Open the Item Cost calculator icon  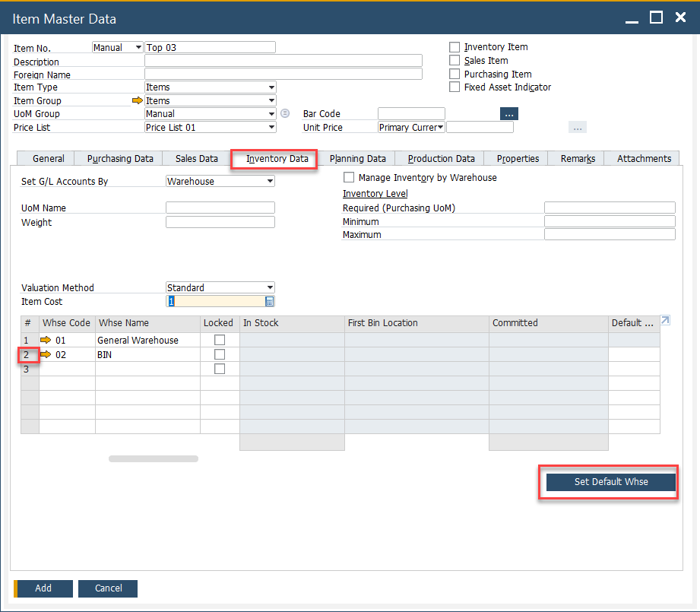(269, 302)
